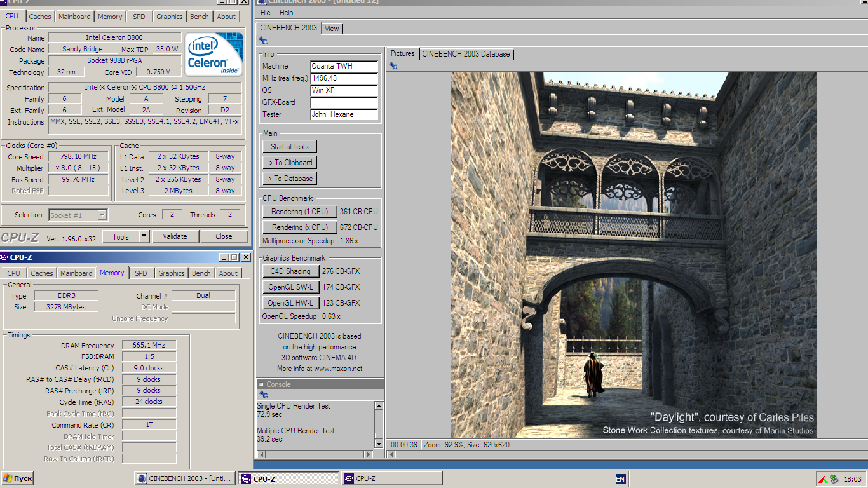Run C4D Shading benchmark
868x488 pixels.
click(290, 271)
